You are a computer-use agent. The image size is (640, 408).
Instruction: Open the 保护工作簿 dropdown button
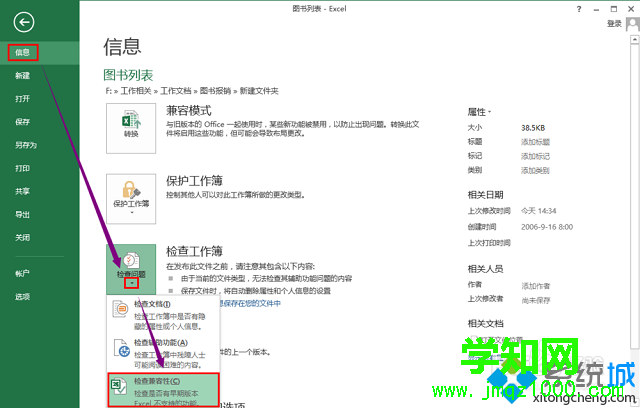[131, 199]
